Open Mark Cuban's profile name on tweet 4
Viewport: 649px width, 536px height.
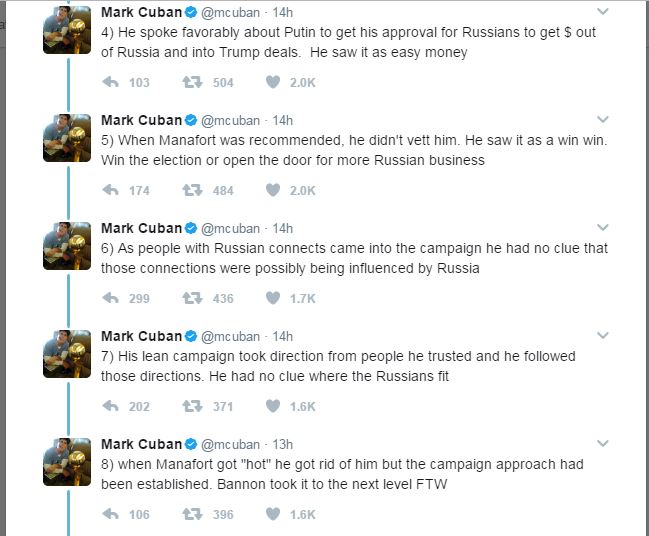coord(141,12)
